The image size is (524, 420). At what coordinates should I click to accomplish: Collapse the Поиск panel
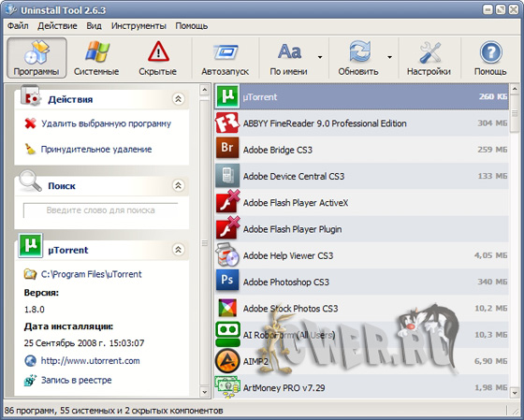coord(178,185)
